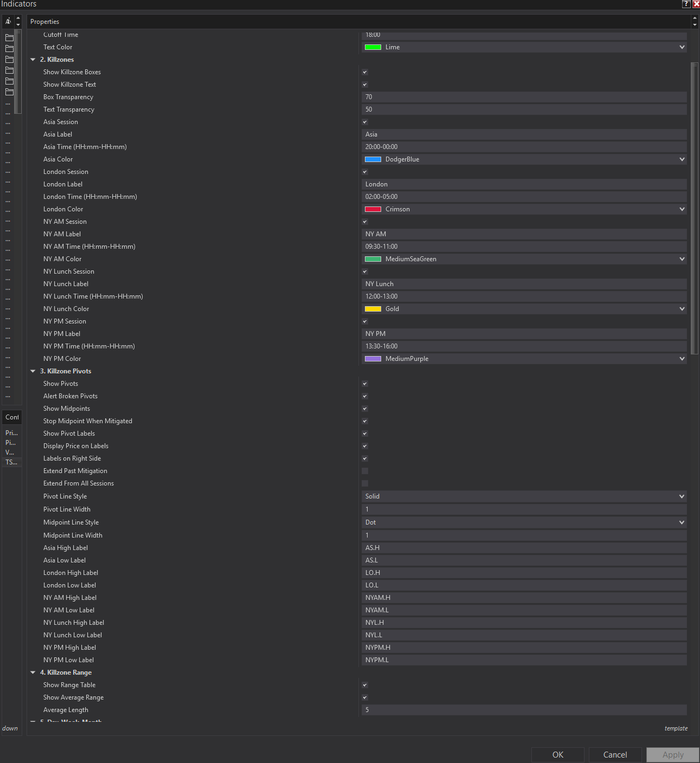Toggle the NY Lunch Session checkbox
This screenshot has height=763, width=700.
[365, 271]
